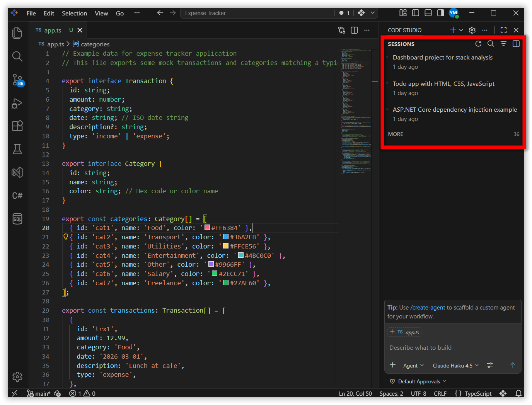
Task: Open the View menu
Action: 101,13
